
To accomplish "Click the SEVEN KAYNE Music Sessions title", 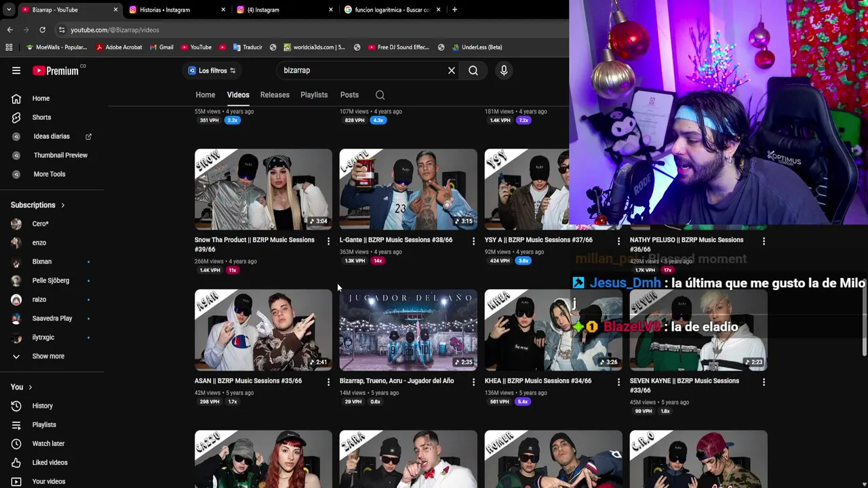I will tap(684, 385).
